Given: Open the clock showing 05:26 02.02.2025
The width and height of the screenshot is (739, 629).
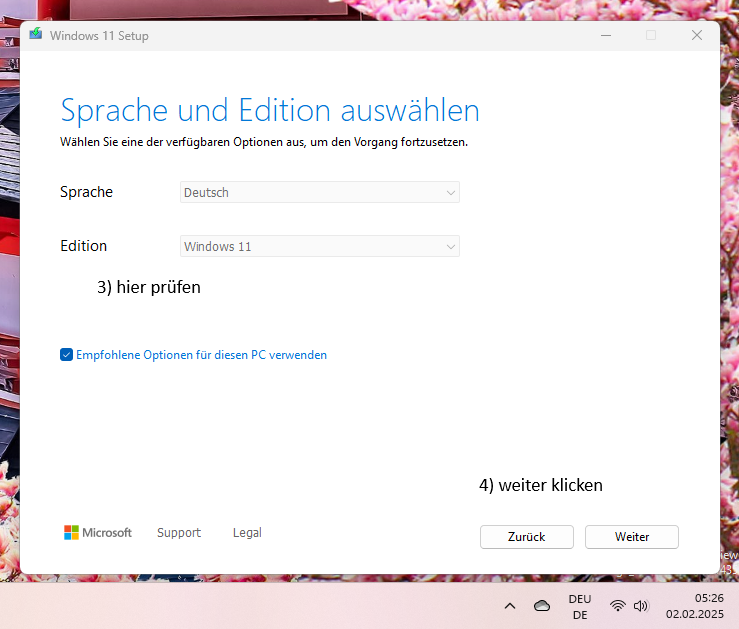Looking at the screenshot, I should (695, 606).
